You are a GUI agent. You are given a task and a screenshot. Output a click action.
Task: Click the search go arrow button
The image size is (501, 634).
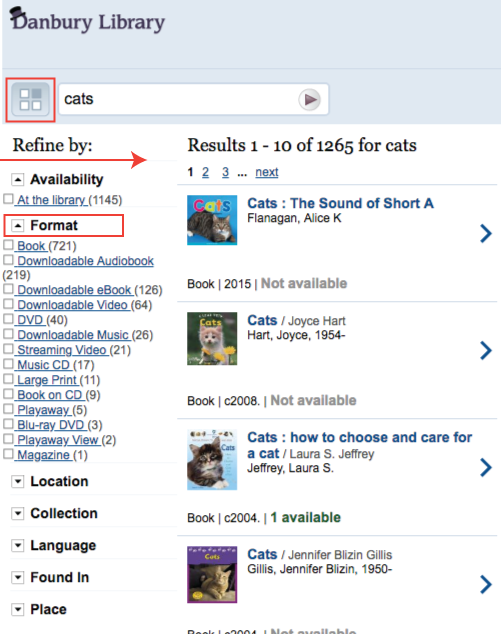[310, 99]
